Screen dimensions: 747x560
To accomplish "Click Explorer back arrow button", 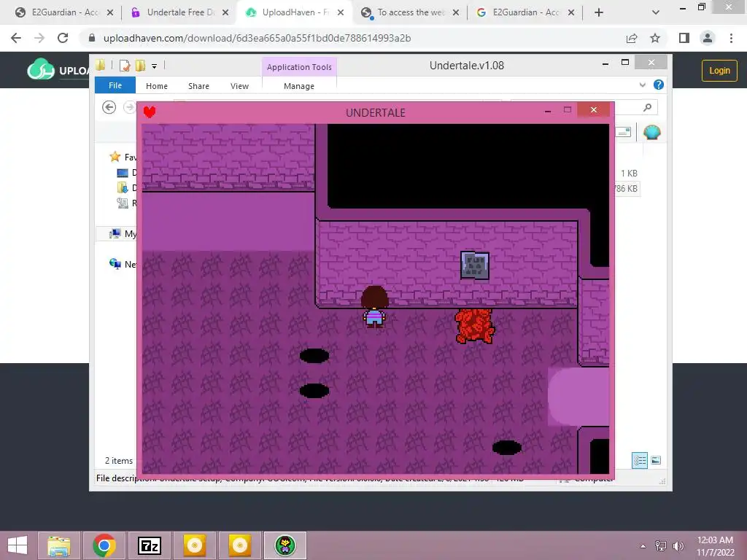I will click(x=109, y=108).
